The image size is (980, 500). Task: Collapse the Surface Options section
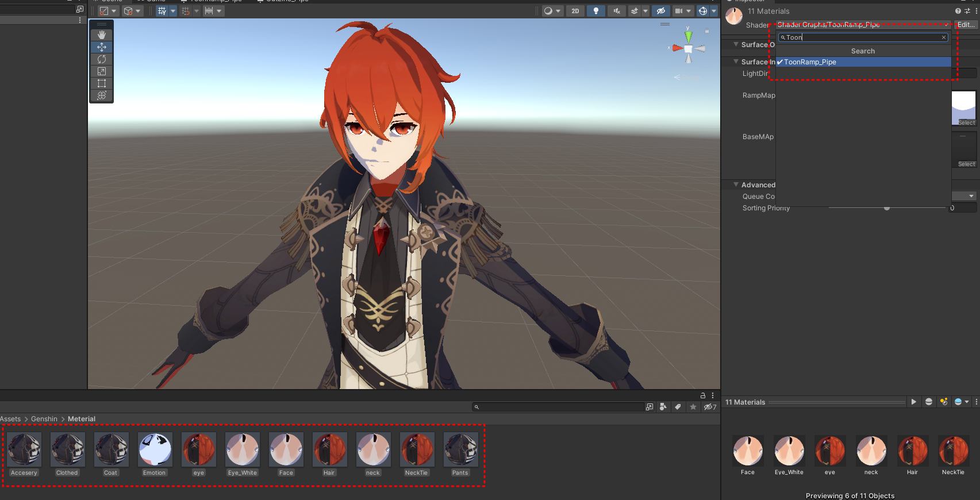tap(736, 44)
